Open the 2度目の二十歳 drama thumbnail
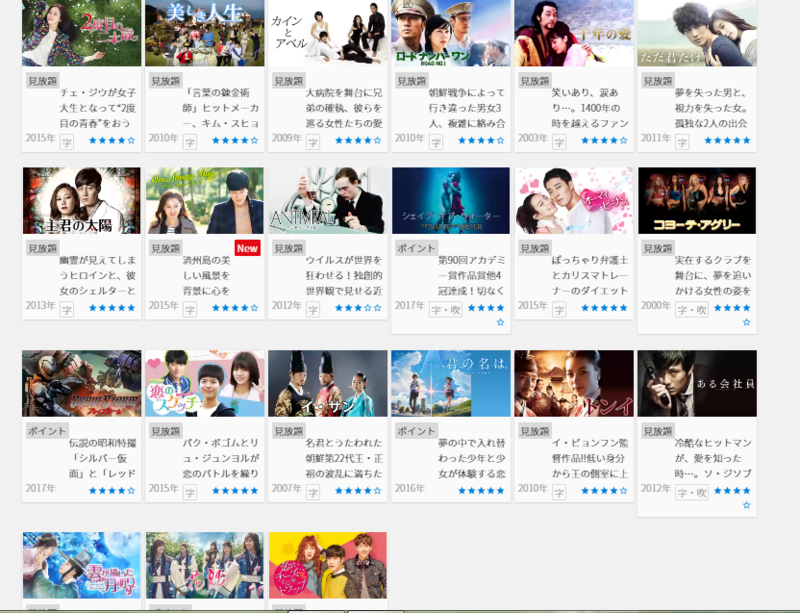 [x=82, y=33]
